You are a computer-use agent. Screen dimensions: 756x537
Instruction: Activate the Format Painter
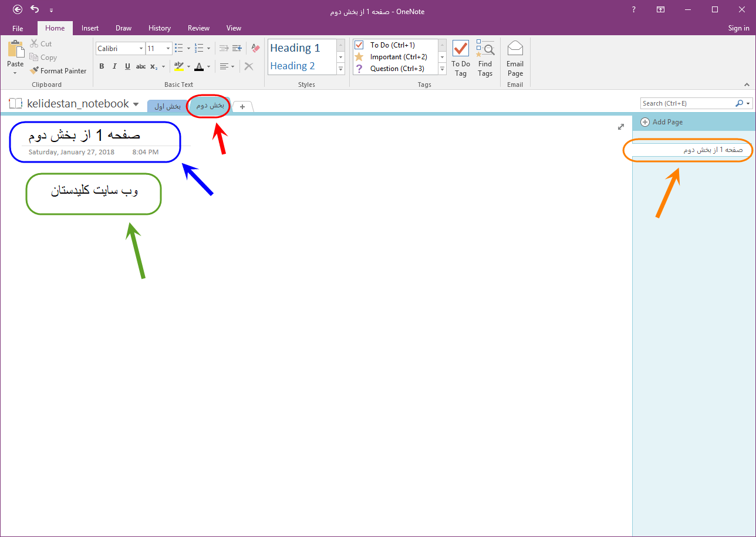(x=58, y=71)
